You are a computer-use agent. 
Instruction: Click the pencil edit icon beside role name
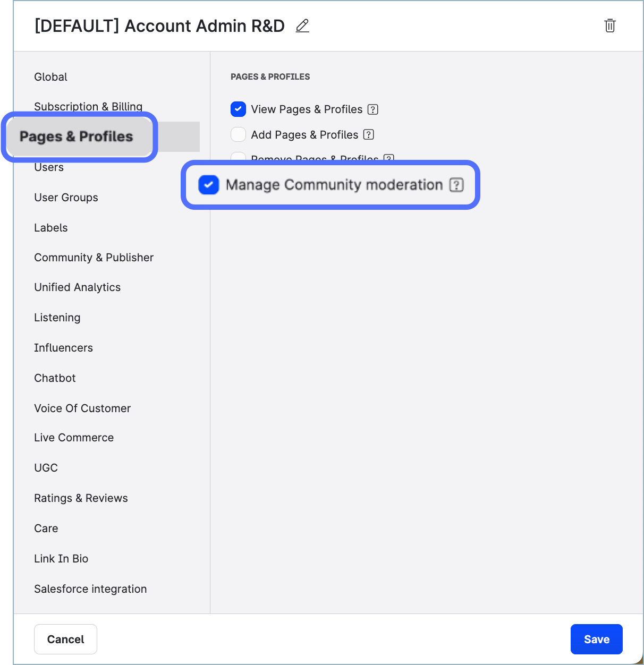pyautogui.click(x=302, y=25)
